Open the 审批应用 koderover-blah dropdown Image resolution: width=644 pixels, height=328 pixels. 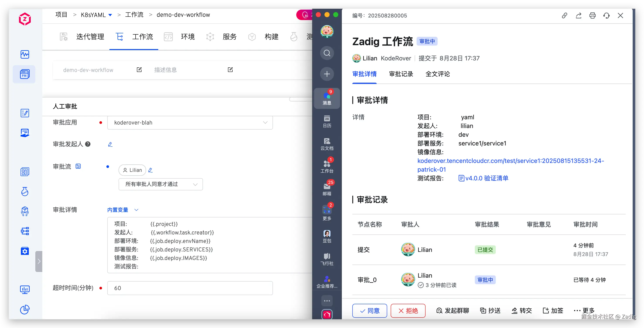(x=190, y=123)
